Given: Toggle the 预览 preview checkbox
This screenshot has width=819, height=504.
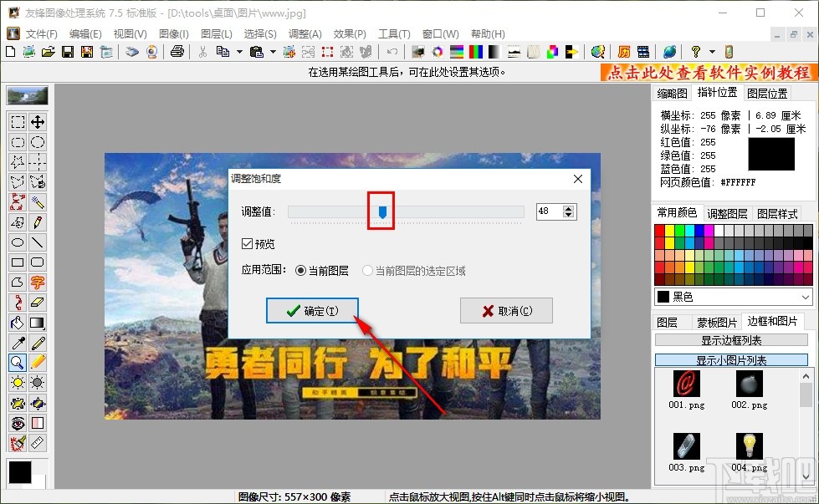Looking at the screenshot, I should (247, 244).
